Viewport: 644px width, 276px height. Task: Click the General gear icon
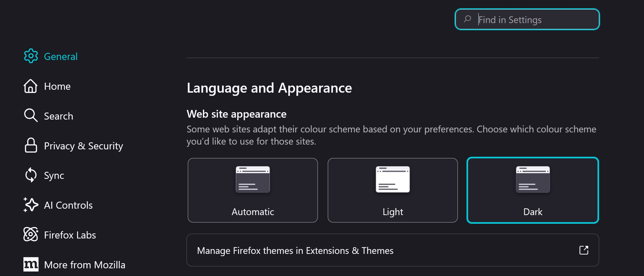point(31,56)
